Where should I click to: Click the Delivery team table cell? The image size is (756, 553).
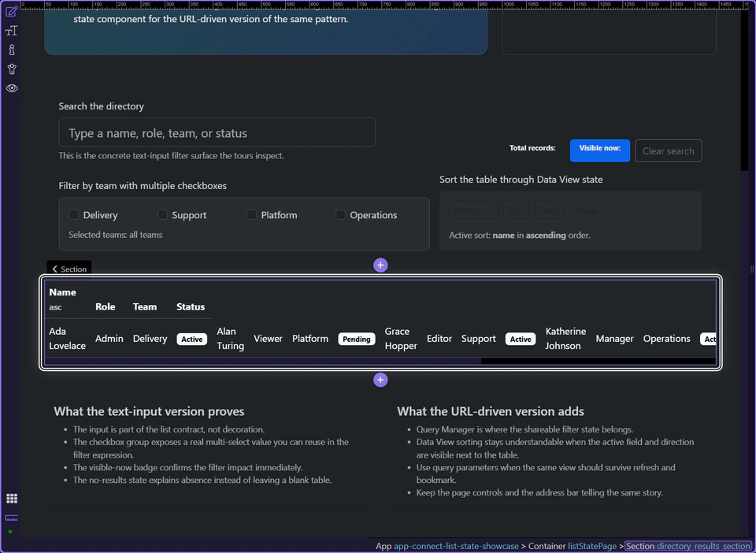point(150,339)
